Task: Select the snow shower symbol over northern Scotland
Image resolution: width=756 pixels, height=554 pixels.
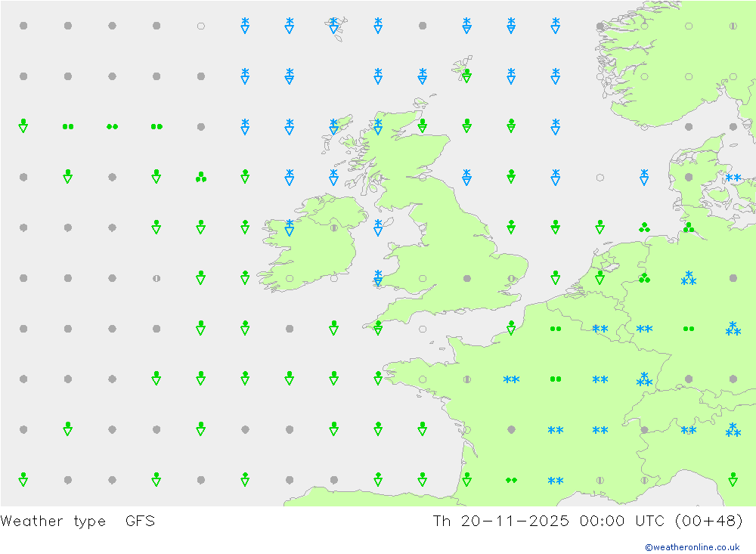Action: point(378,127)
